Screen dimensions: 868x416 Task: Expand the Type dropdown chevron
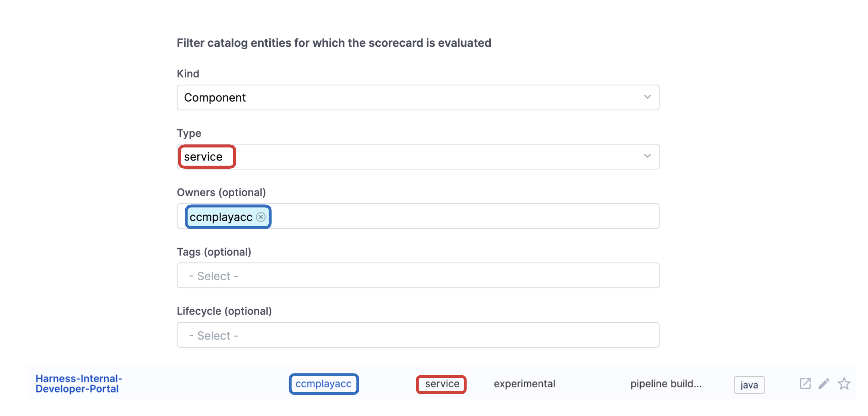click(x=647, y=156)
